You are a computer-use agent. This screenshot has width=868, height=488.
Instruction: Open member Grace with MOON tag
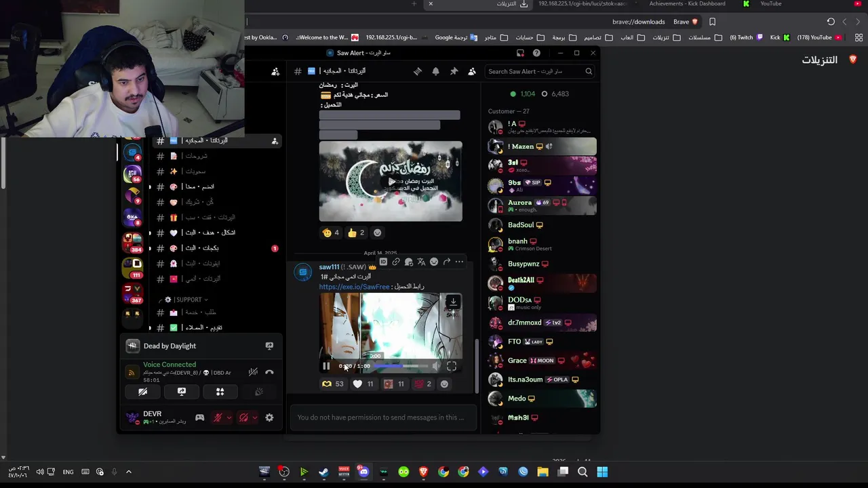point(542,361)
